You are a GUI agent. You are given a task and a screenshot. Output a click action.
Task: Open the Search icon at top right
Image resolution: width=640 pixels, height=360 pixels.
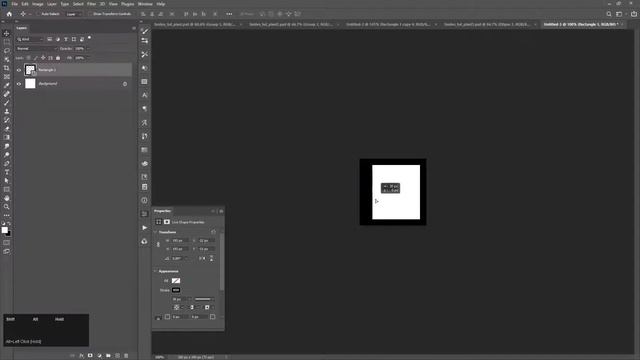(609, 14)
